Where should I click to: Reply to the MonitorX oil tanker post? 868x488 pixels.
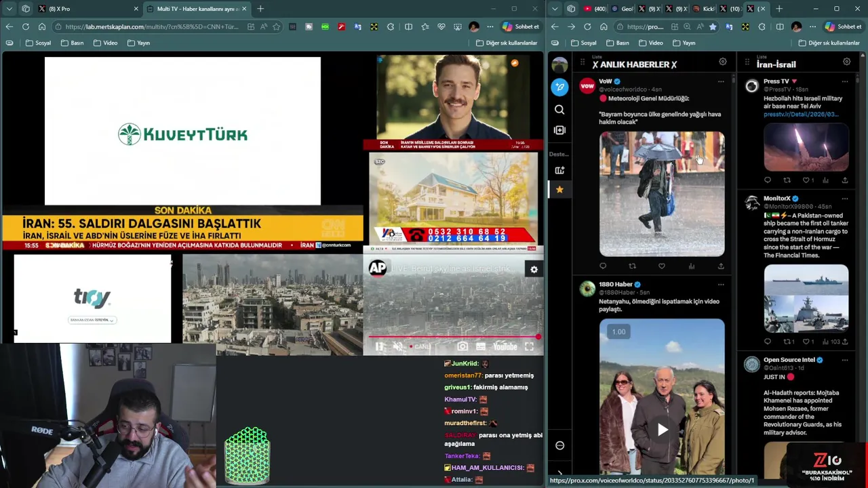[768, 342]
